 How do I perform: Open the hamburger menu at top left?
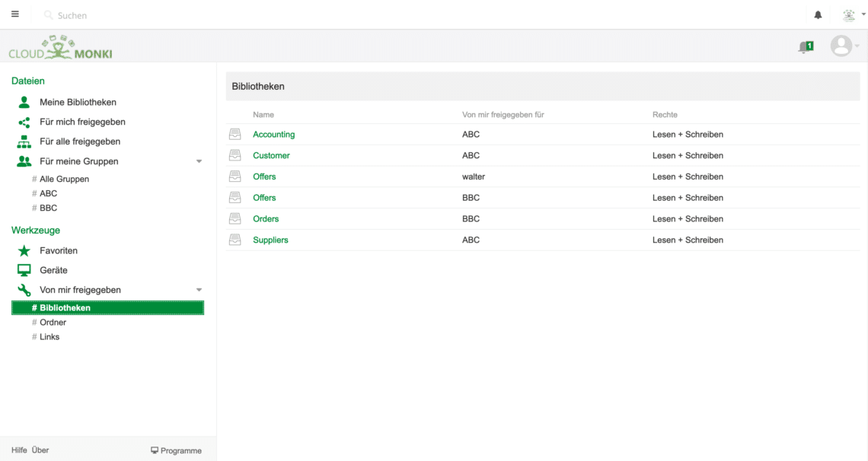click(x=14, y=14)
